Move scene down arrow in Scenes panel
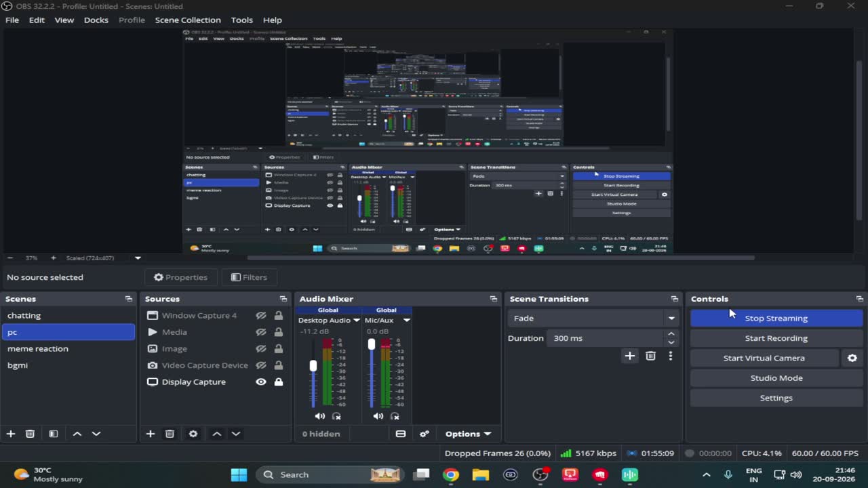 point(96,434)
